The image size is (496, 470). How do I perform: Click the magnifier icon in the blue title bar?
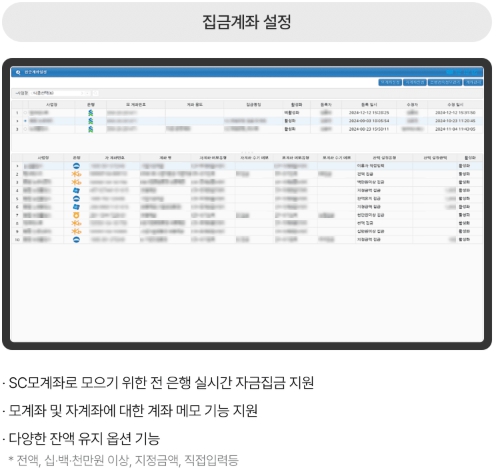point(18,72)
